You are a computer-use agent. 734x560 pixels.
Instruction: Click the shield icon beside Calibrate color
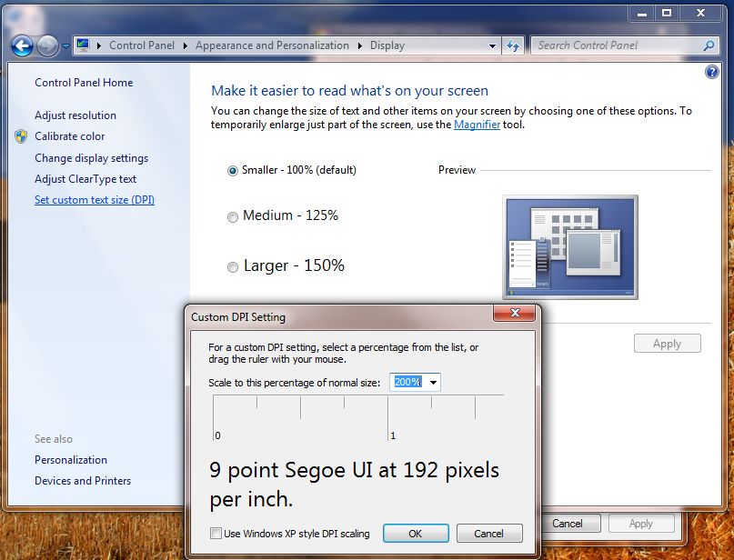pyautogui.click(x=20, y=136)
